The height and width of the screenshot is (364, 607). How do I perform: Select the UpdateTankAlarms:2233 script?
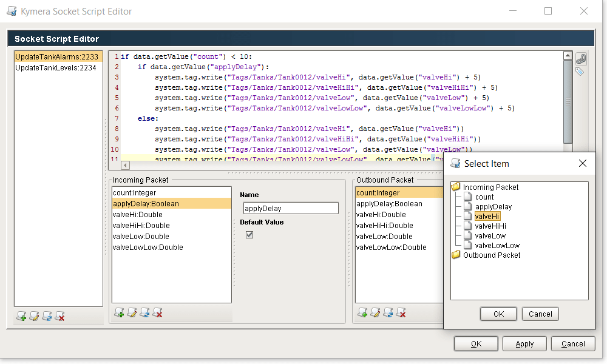[58, 56]
